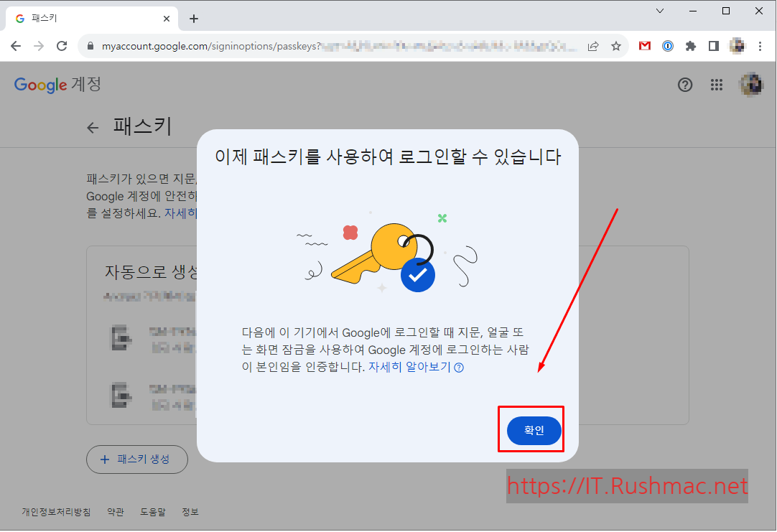The width and height of the screenshot is (777, 532).
Task: Confirm the dialog with the 확인 button
Action: click(531, 429)
